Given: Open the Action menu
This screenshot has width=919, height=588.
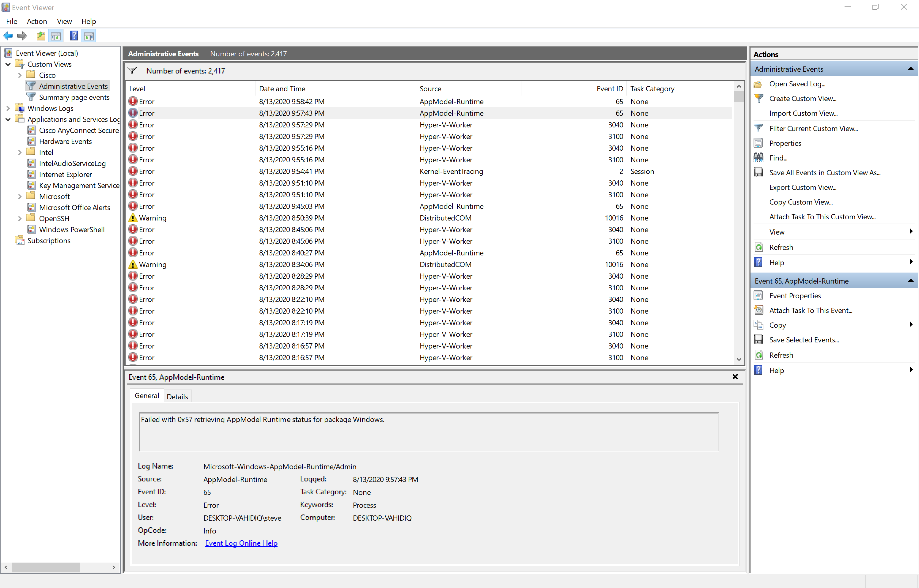Looking at the screenshot, I should [x=37, y=21].
